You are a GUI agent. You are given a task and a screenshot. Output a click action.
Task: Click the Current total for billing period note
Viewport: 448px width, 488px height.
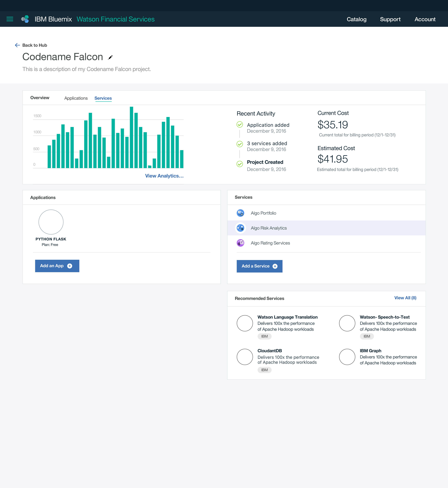click(357, 135)
